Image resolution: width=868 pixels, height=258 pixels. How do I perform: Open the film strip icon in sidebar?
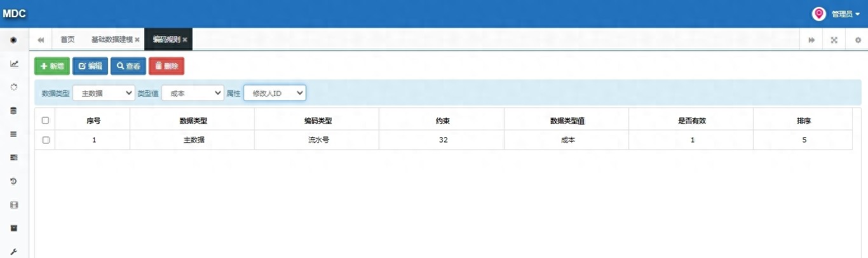coord(14,205)
